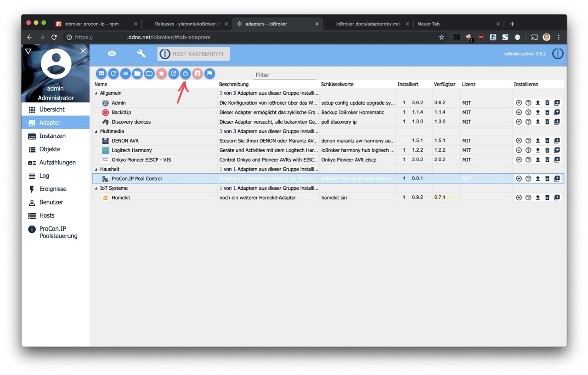
Task: Open Benutzer in the sidebar
Action: tap(56, 202)
